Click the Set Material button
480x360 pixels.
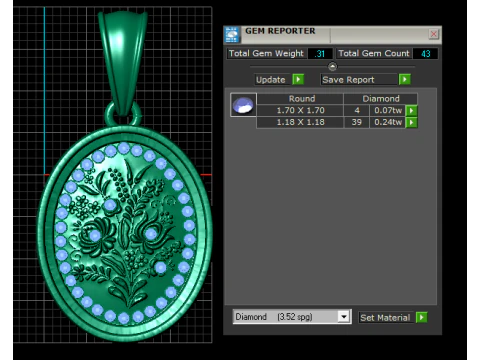click(x=385, y=318)
